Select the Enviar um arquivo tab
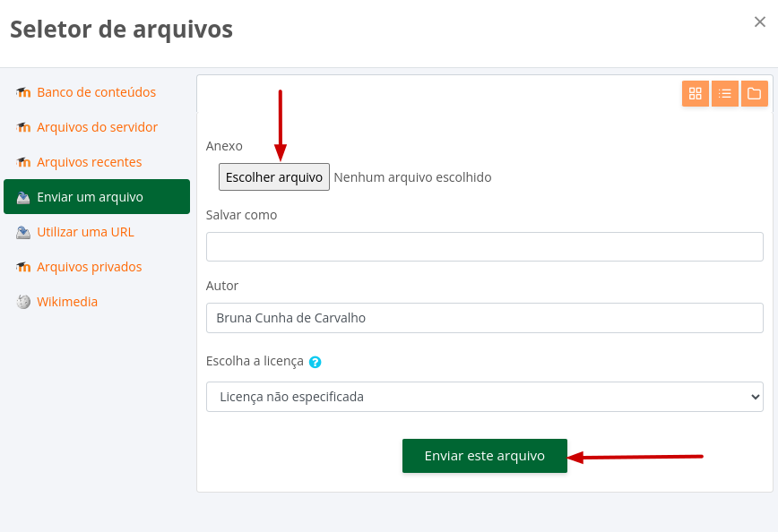 (x=91, y=196)
